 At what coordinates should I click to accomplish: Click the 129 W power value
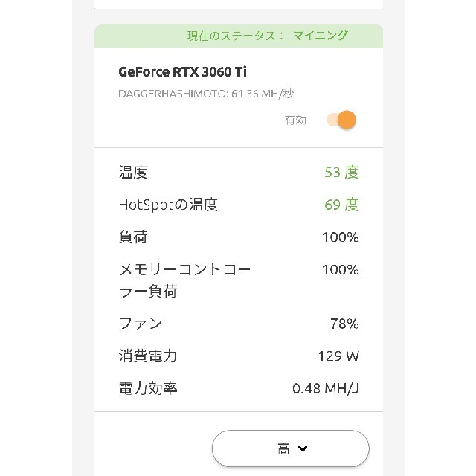tap(338, 356)
